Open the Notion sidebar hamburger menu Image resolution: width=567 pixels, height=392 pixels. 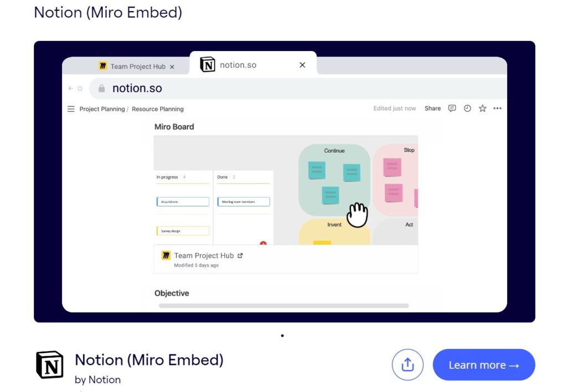(71, 109)
